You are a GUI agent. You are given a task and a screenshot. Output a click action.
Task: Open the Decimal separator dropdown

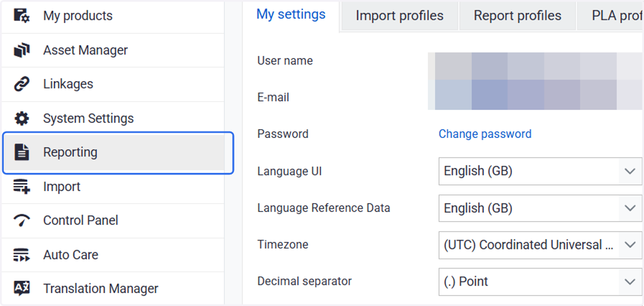(540, 282)
